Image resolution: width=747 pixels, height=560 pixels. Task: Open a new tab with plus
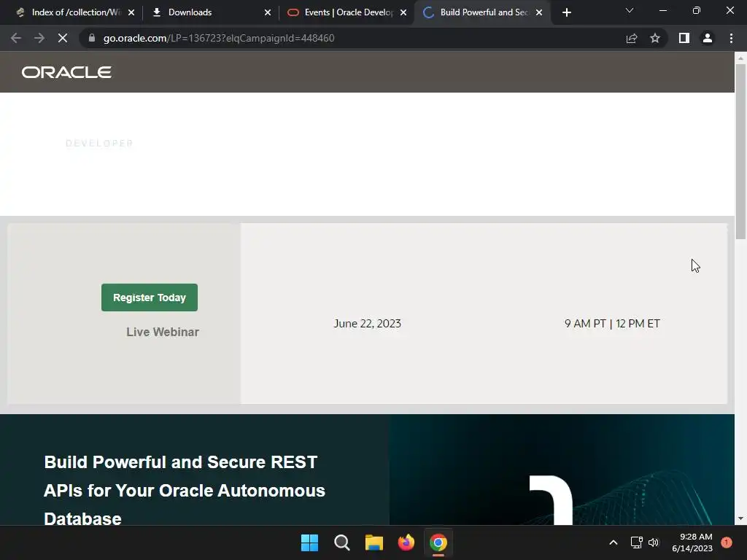tap(566, 13)
